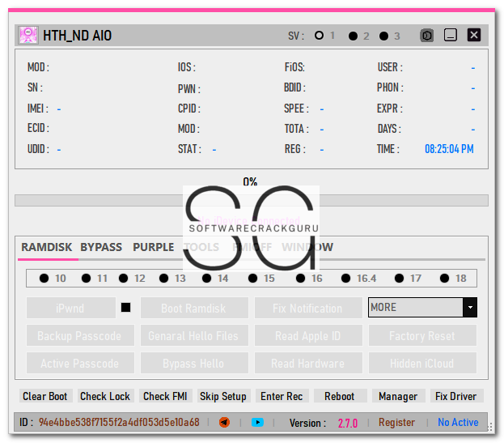
Task: Select server 3 radio button
Action: pyautogui.click(x=383, y=36)
